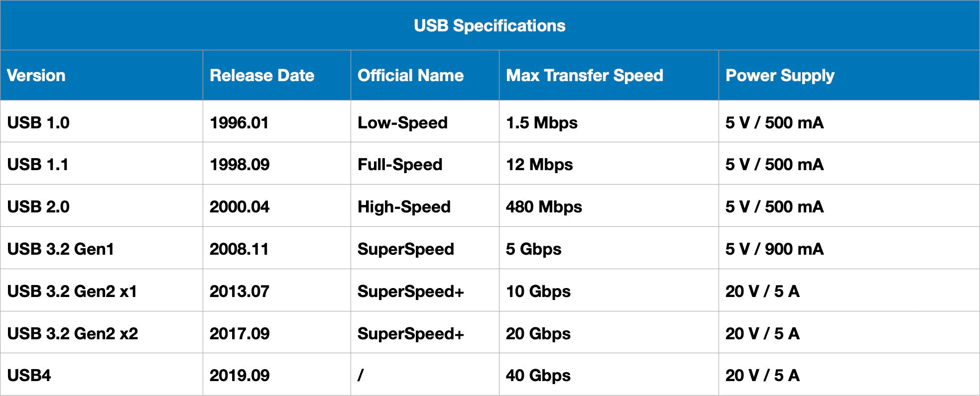Screen dimensions: 980x396
Task: Click the USB 2.0 version cell
Action: coord(38,206)
